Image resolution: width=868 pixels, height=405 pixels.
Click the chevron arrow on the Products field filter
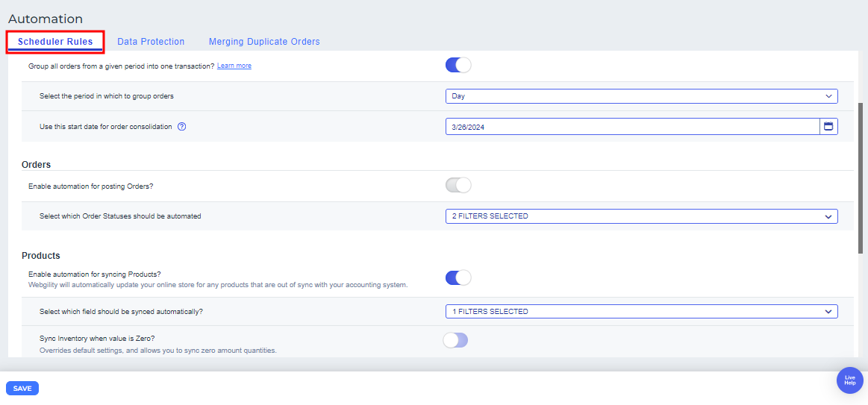click(x=828, y=312)
